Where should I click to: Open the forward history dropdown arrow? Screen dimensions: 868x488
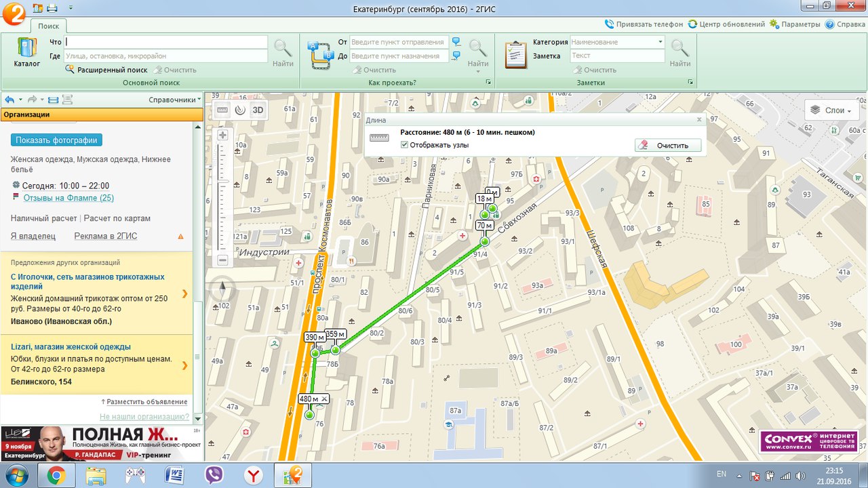(43, 100)
